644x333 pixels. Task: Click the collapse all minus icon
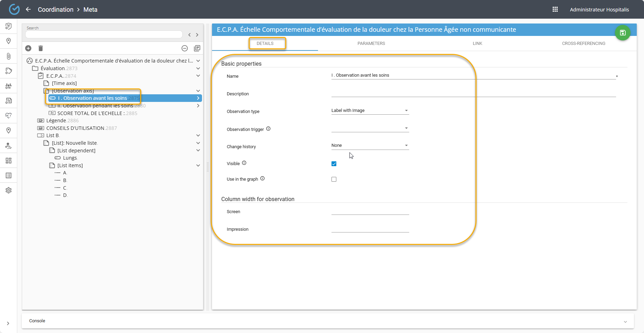(185, 48)
